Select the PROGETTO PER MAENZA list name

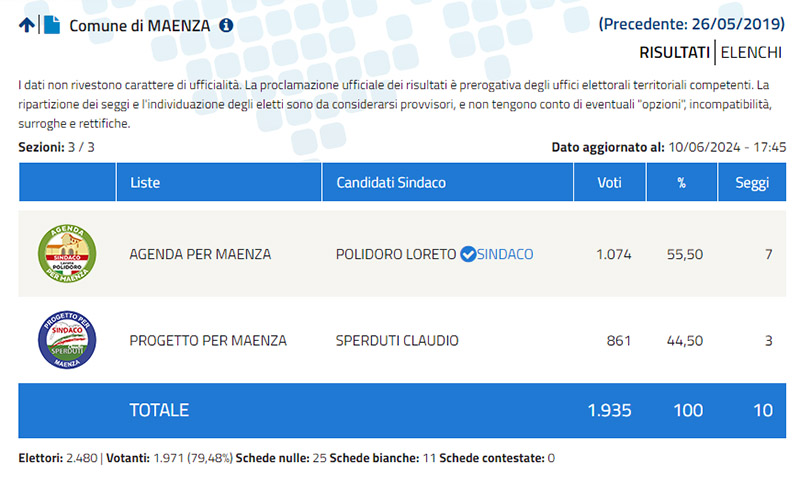(x=208, y=340)
